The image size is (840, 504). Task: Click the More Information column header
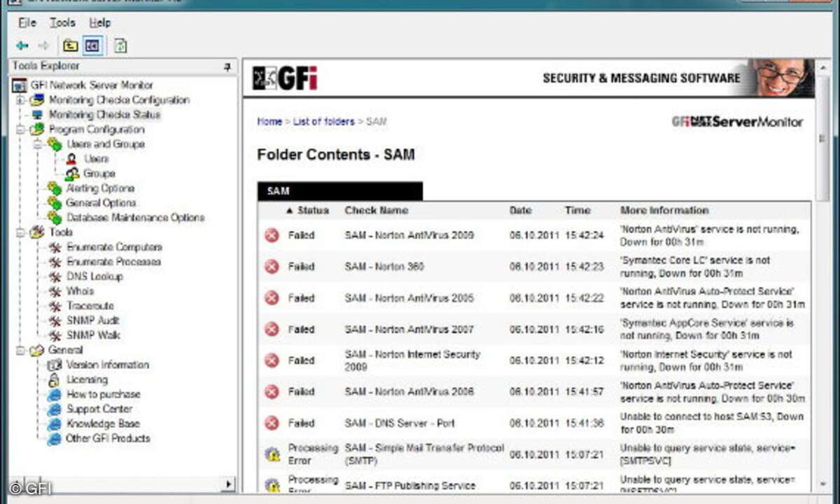pyautogui.click(x=664, y=210)
